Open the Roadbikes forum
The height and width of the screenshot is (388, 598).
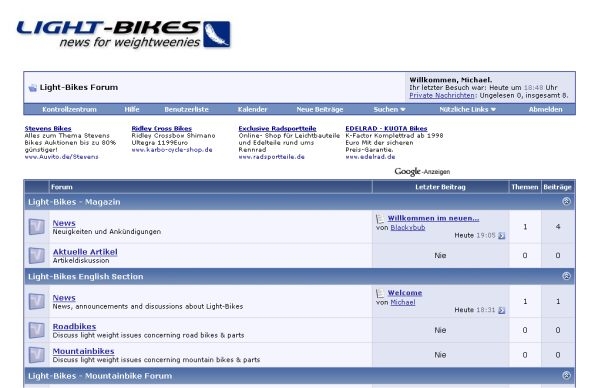pyautogui.click(x=74, y=327)
